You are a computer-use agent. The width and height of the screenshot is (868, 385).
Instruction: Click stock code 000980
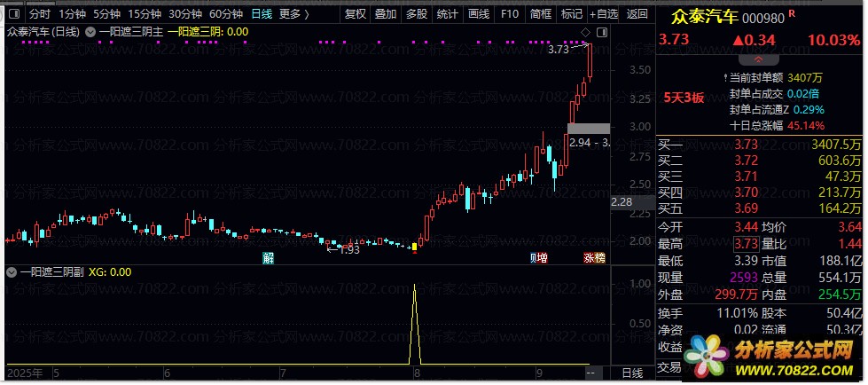coord(763,19)
